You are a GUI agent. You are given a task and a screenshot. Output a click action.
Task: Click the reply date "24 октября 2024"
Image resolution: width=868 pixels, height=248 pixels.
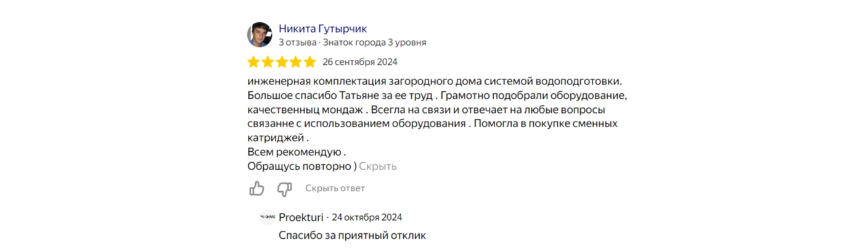(x=367, y=217)
